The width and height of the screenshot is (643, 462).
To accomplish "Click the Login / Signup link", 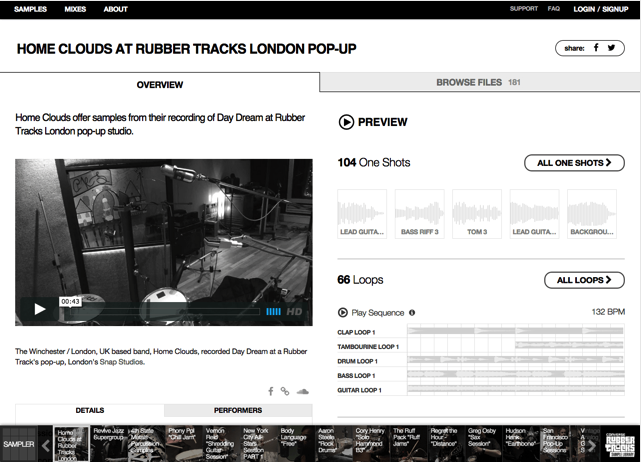I will coord(600,9).
